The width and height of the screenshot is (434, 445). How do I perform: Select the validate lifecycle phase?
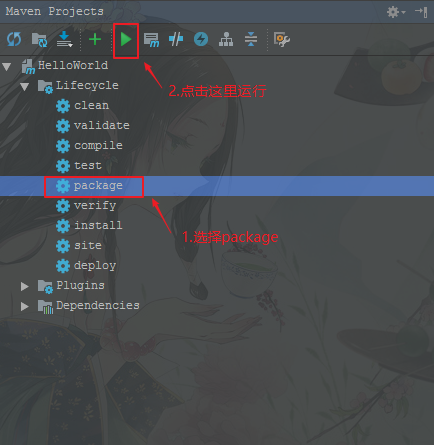click(102, 125)
